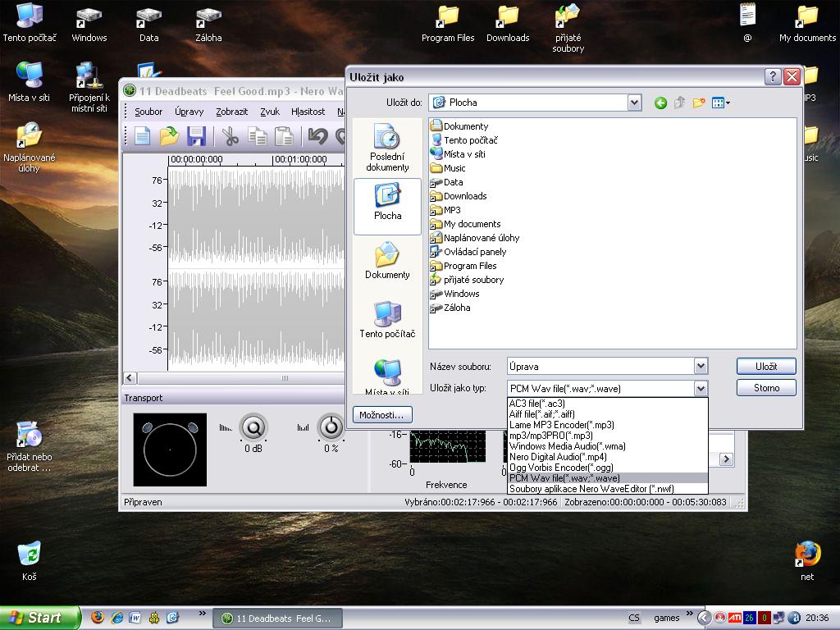Click the scissors Cut icon in Nero toolbar
840x630 pixels.
pyautogui.click(x=231, y=136)
